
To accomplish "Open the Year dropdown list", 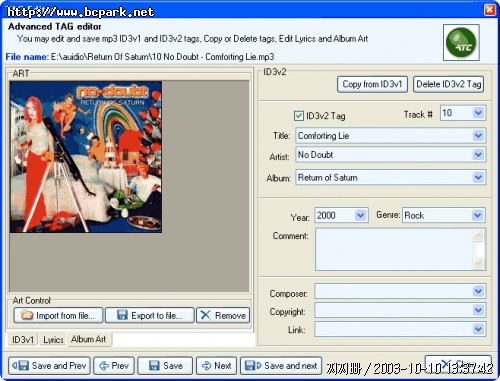I will (x=360, y=215).
